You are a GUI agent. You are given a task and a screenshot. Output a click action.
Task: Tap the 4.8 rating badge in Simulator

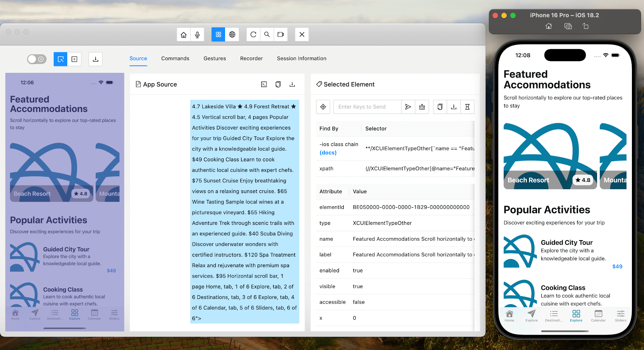[x=583, y=180]
